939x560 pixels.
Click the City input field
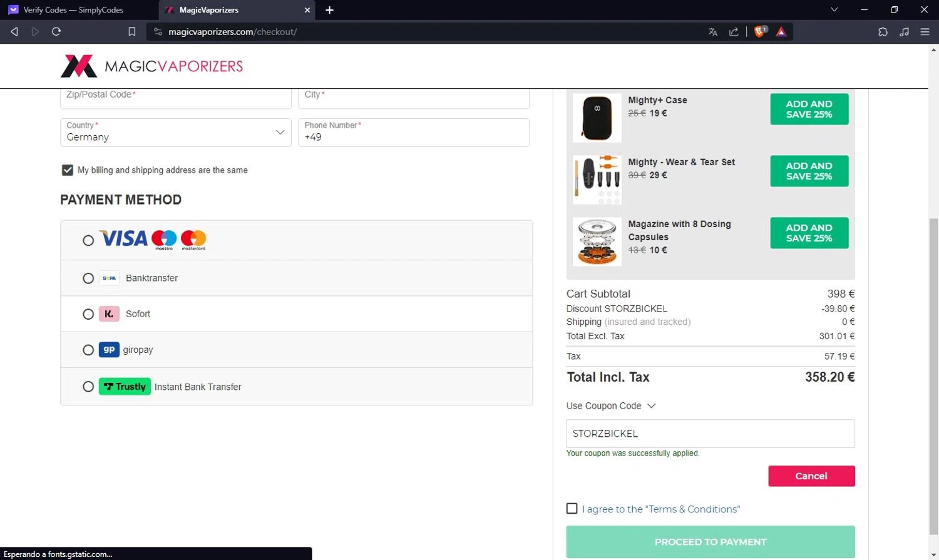point(414,98)
